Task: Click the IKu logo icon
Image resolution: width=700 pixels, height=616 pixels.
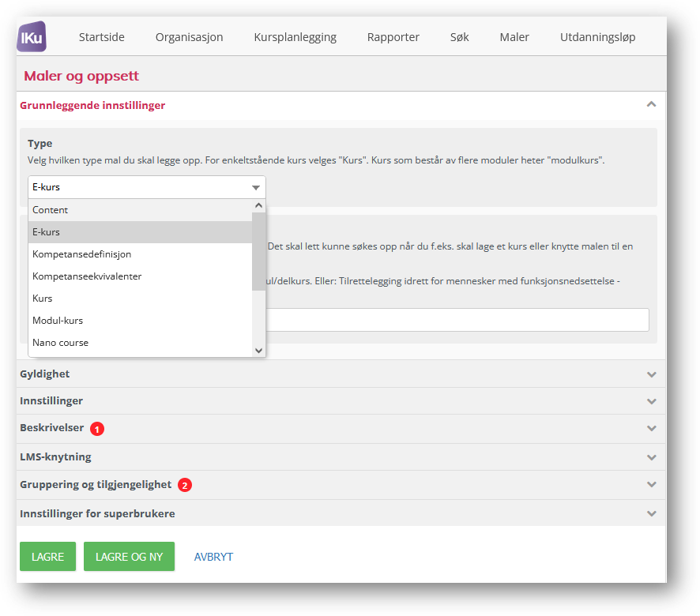Action: (32, 36)
